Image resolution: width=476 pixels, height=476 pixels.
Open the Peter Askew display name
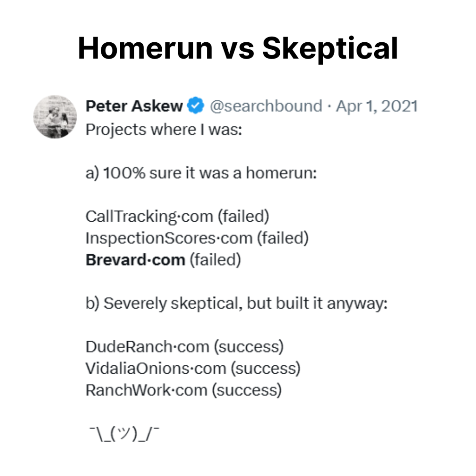click(134, 106)
